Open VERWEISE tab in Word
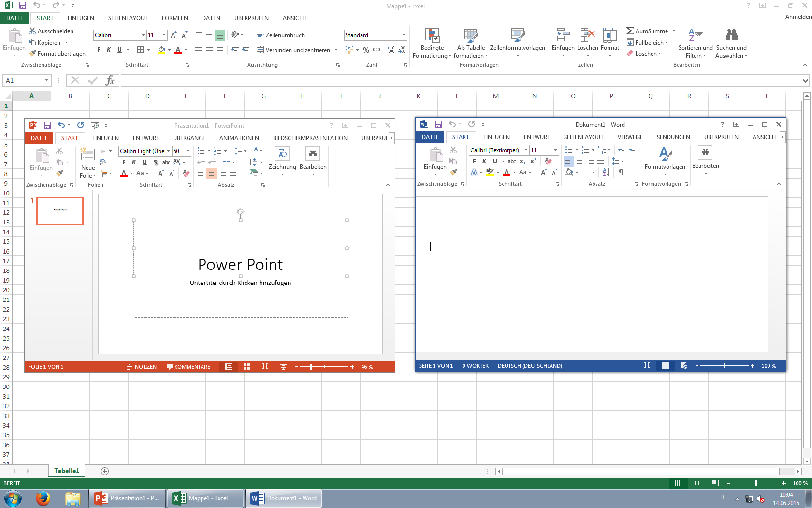 pyautogui.click(x=630, y=137)
